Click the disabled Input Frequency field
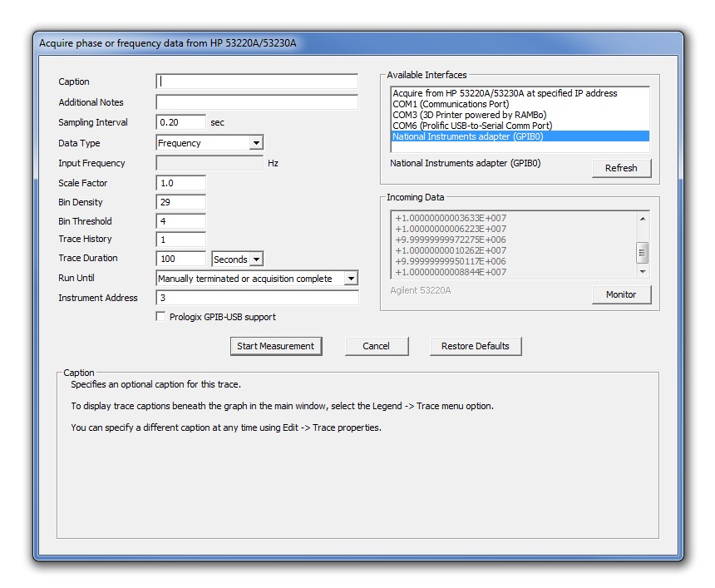 coord(210,163)
